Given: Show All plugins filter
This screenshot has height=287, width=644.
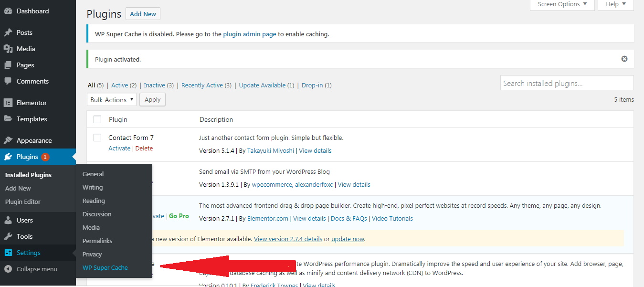Looking at the screenshot, I should (91, 85).
